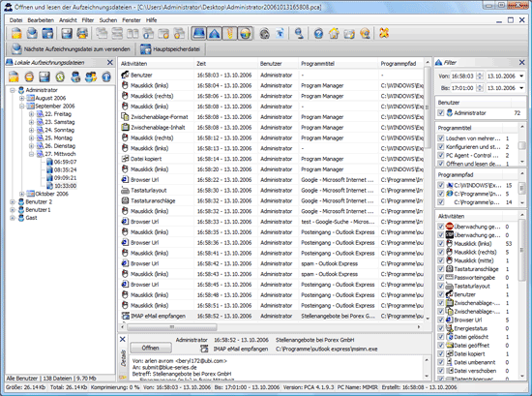
Task: Open help via blue question mark icon
Action: 318,33
